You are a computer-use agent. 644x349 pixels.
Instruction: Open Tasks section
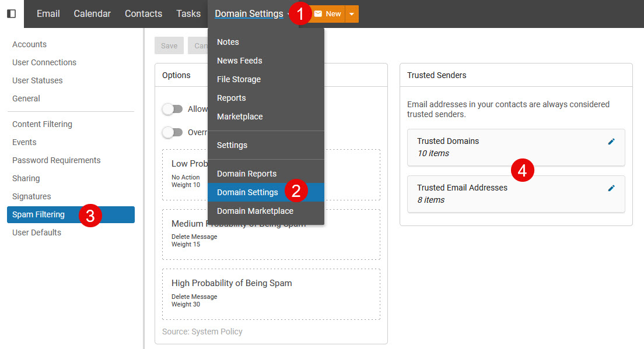[x=188, y=13]
